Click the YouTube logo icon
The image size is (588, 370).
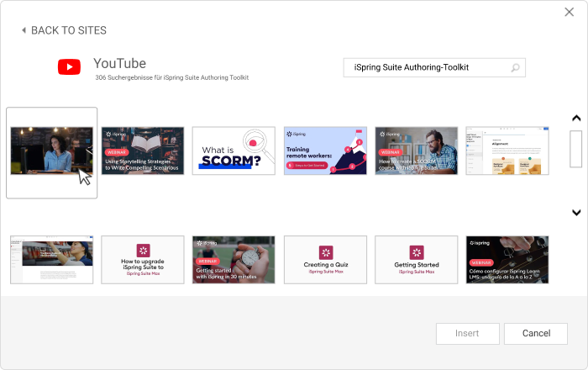pos(69,66)
